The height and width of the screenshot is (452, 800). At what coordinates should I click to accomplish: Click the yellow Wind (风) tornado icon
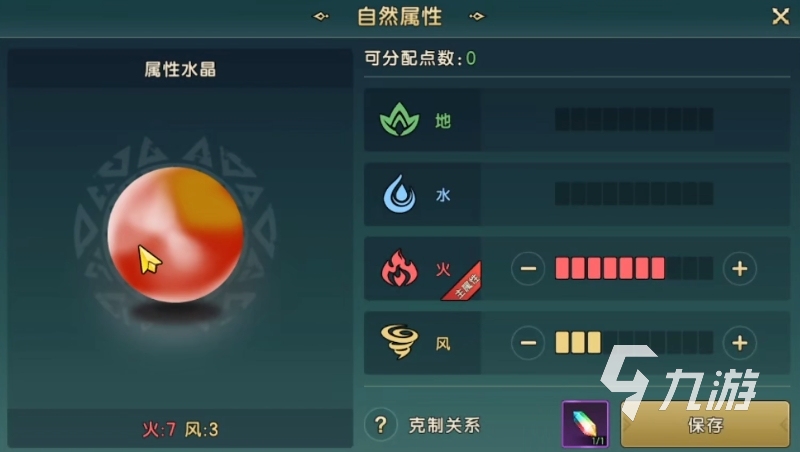coord(399,342)
